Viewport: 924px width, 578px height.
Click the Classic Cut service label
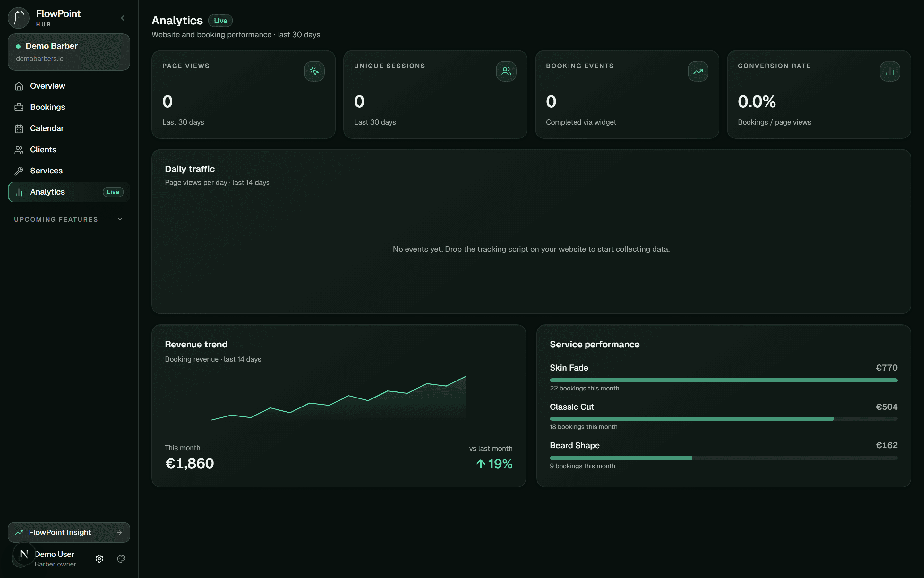(x=572, y=407)
